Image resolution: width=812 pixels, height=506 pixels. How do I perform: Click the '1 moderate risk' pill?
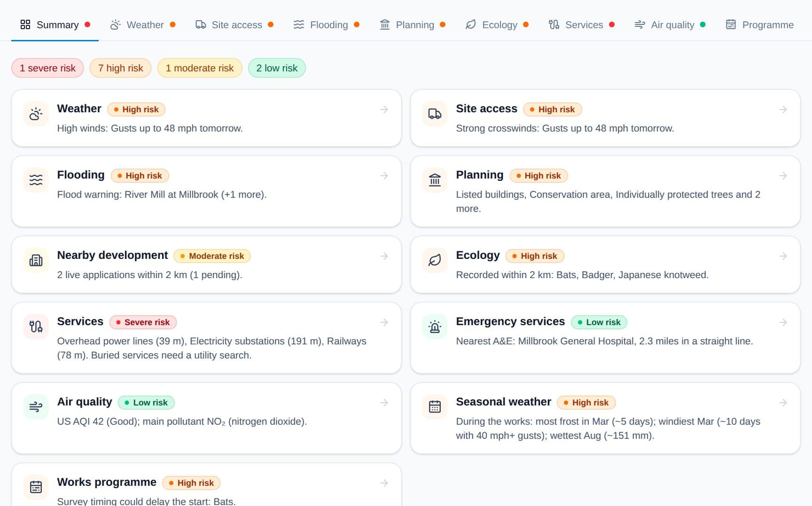click(200, 68)
